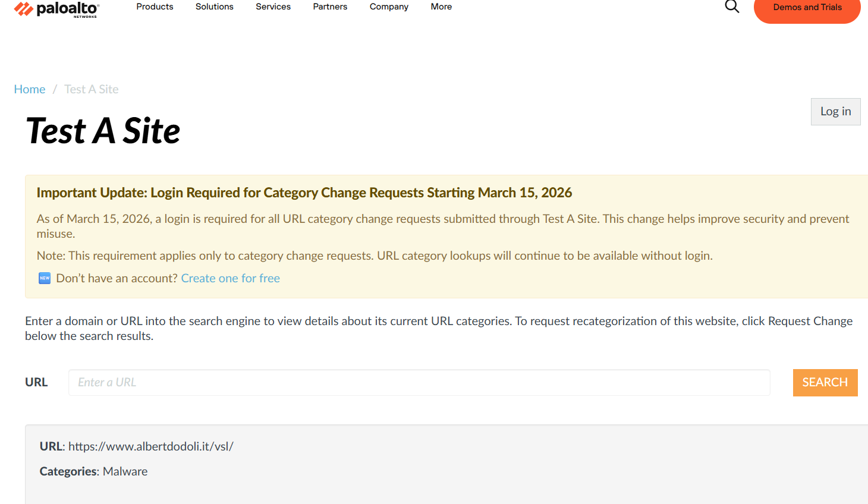Open the Company menu
Viewport: 868px width, 504px height.
pos(389,7)
